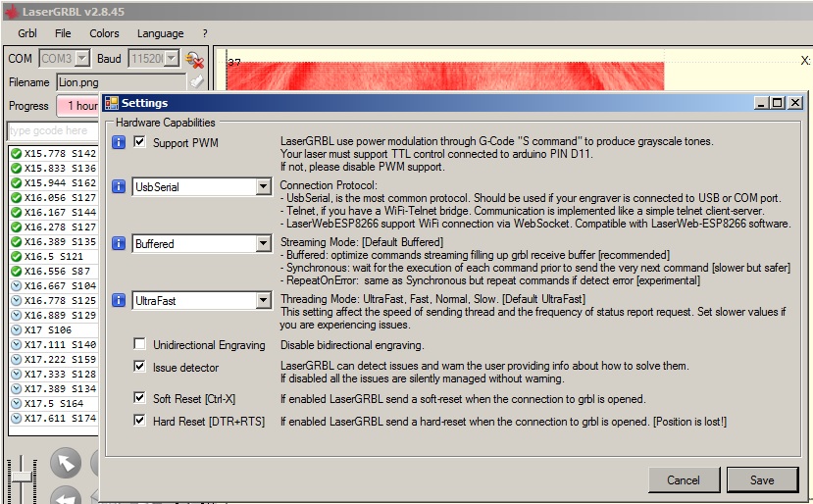This screenshot has width=813, height=504.
Task: Select gcode row X16.889 S129
Action: [54, 316]
